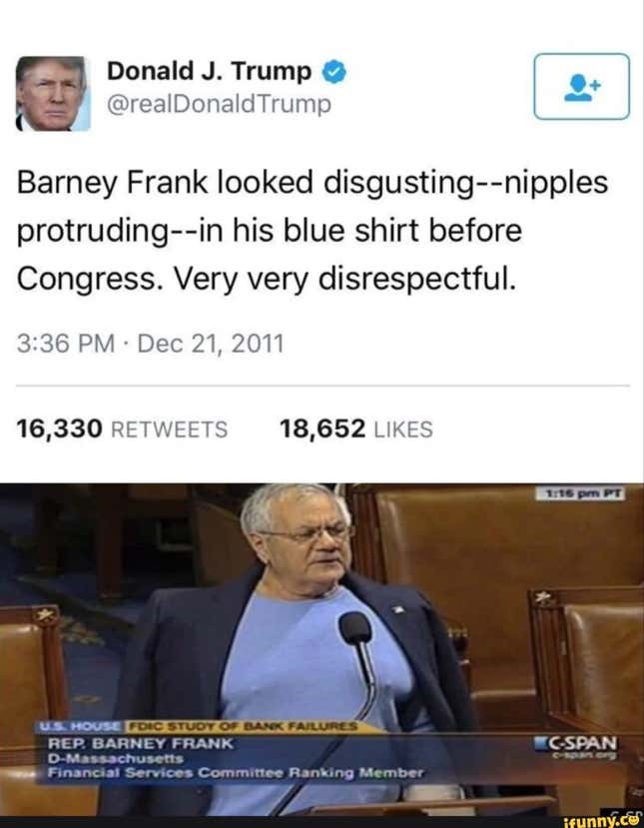Tap the follow button with person-plus icon
The height and width of the screenshot is (828, 644).
click(582, 86)
